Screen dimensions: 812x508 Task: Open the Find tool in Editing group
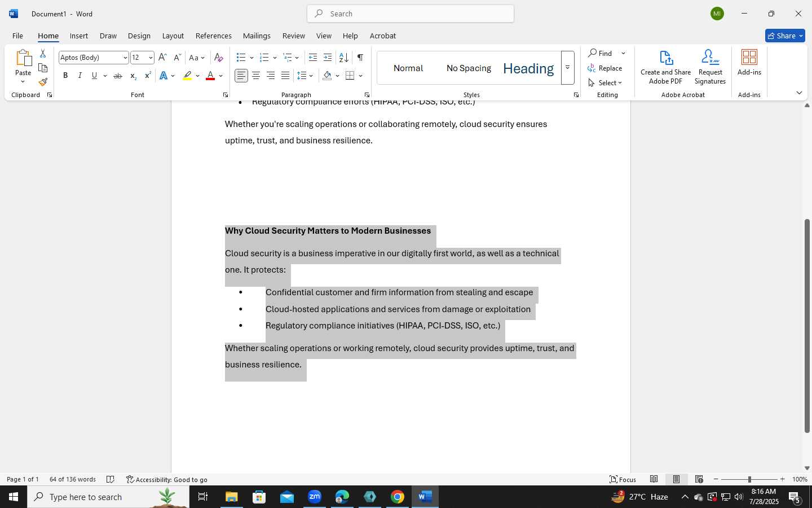point(601,53)
